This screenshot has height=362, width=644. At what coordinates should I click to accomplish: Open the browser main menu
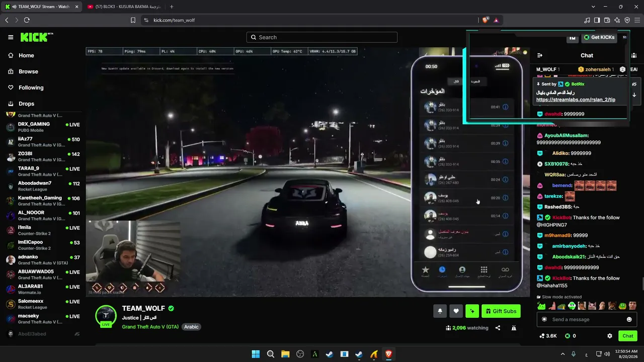pyautogui.click(x=637, y=20)
